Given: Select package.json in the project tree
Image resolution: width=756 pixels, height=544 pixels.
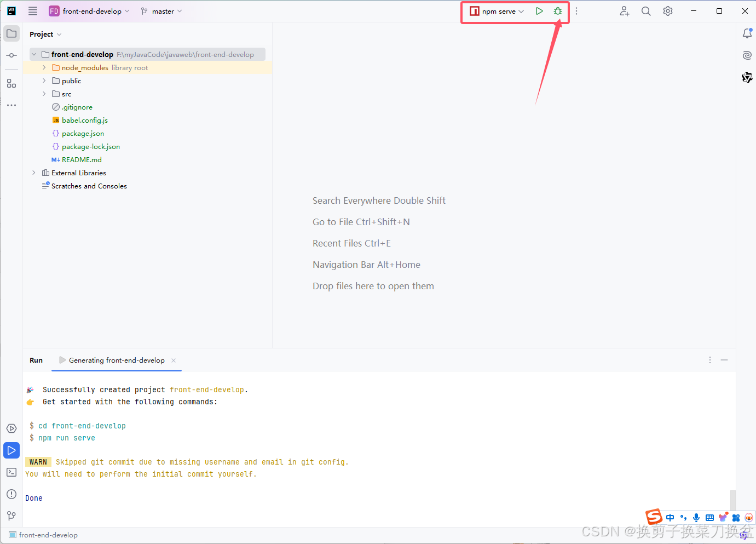Looking at the screenshot, I should pos(83,133).
